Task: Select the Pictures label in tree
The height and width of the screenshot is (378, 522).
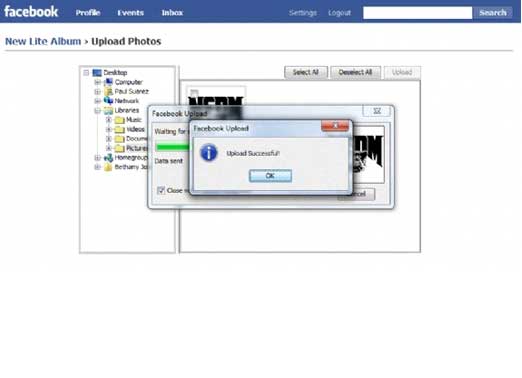Action: click(137, 148)
